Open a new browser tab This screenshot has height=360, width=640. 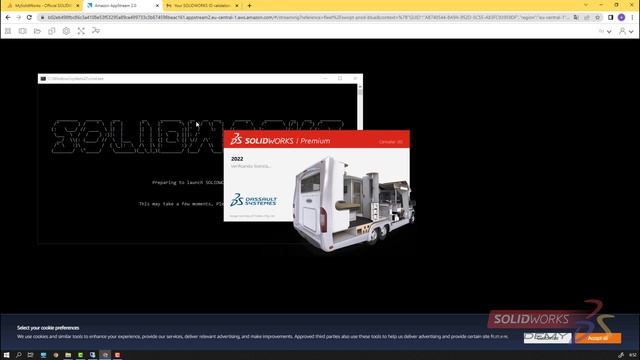tap(249, 6)
